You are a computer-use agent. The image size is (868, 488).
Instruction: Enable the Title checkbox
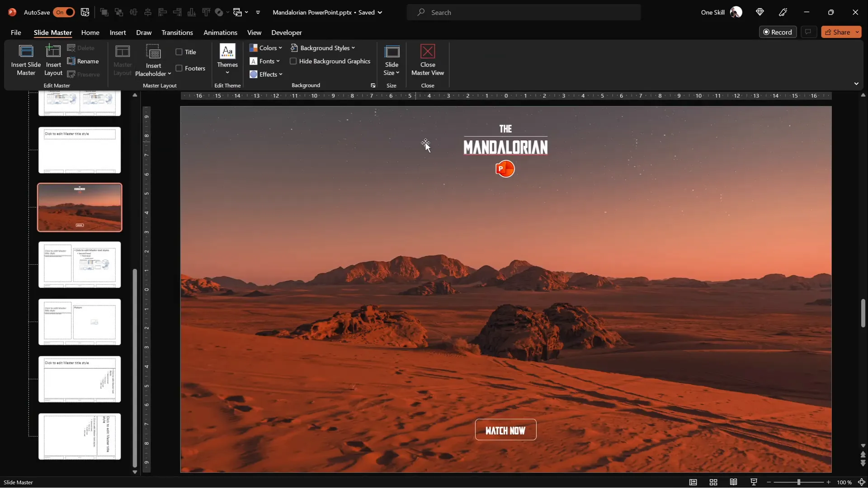[179, 52]
